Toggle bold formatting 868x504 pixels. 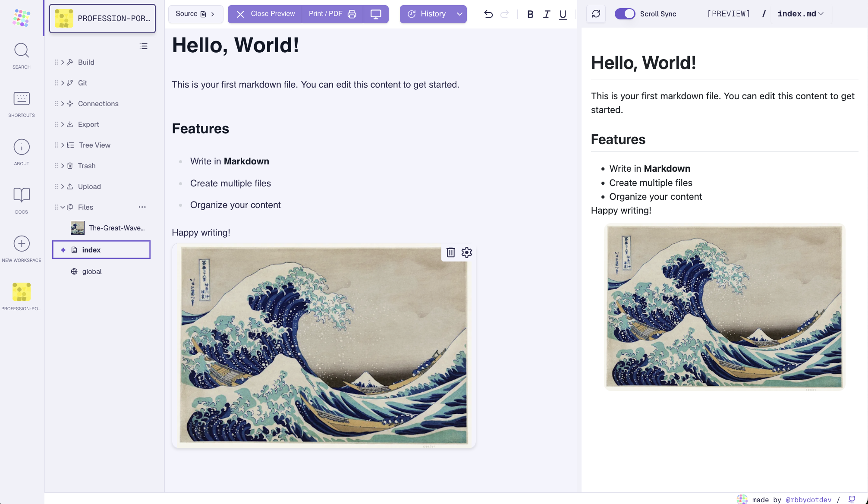point(529,14)
